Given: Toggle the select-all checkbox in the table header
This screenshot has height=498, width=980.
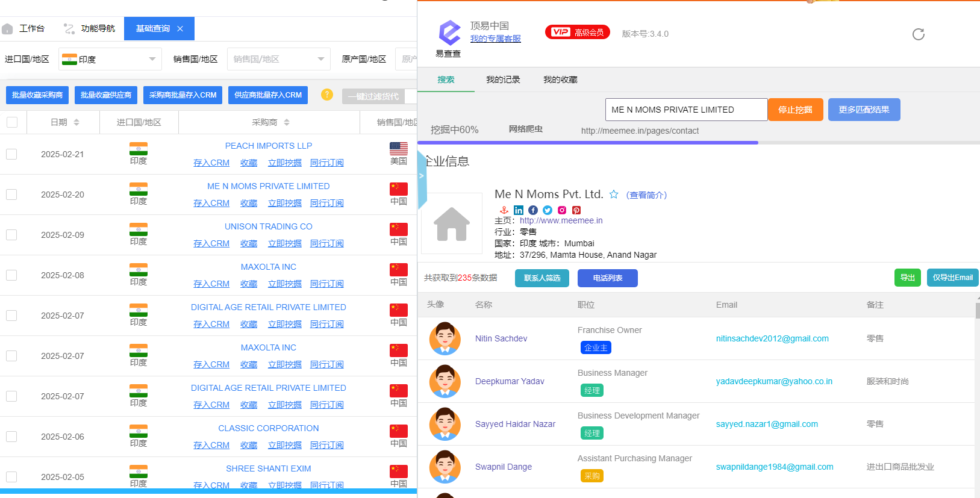Looking at the screenshot, I should (x=12, y=122).
